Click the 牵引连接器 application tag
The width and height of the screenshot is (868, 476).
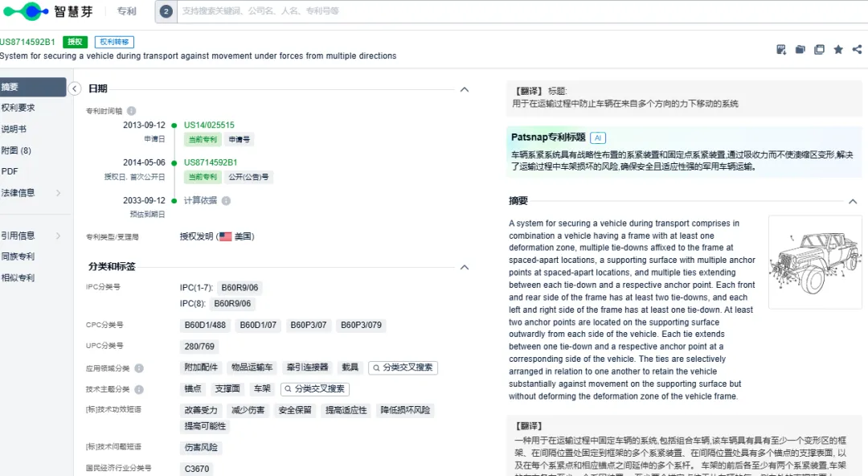point(307,367)
